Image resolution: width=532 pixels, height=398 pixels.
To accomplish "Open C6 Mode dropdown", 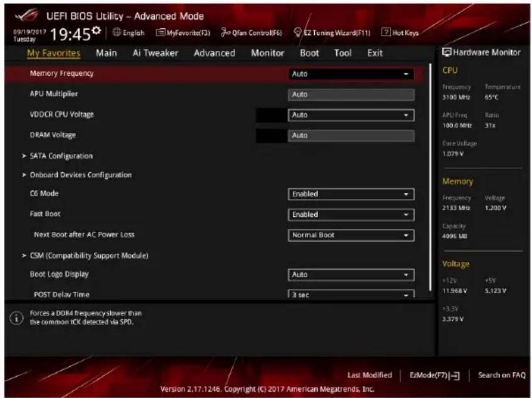I will [x=351, y=194].
